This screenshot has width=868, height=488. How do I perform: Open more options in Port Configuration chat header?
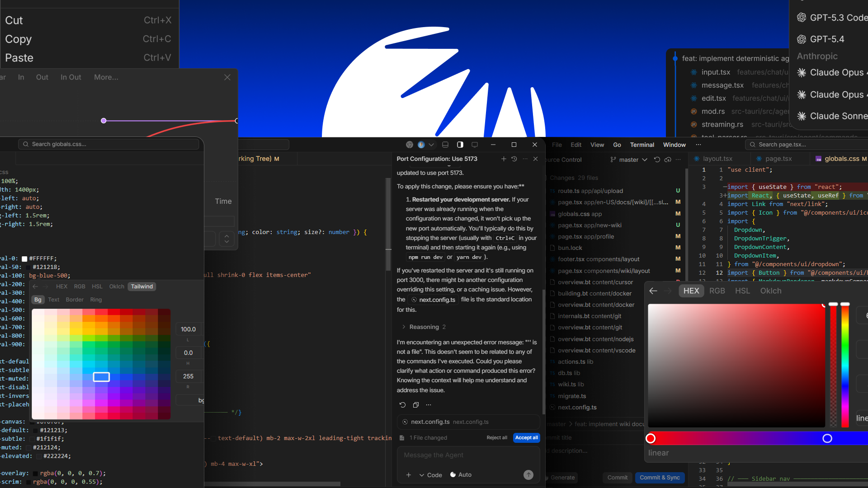tap(525, 159)
